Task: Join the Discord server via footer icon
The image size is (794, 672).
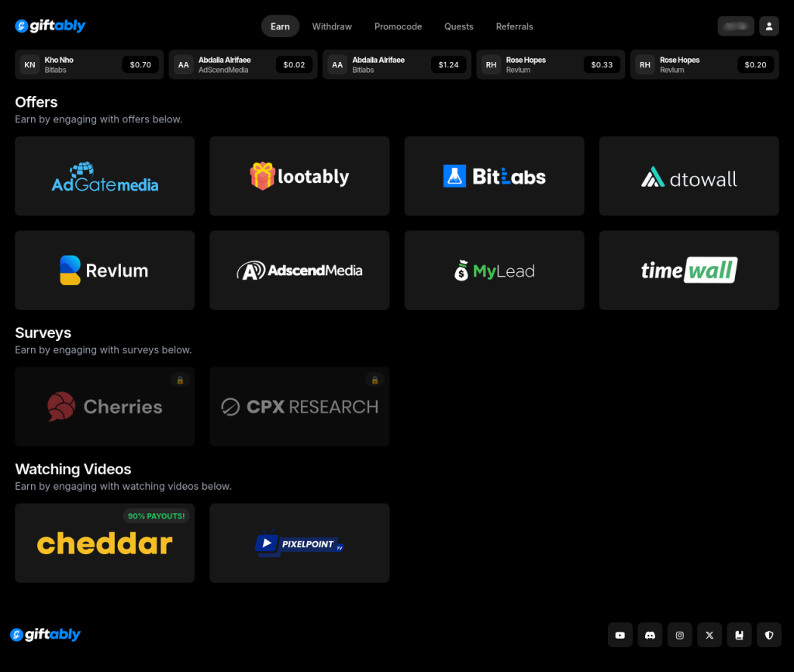Action: tap(650, 635)
